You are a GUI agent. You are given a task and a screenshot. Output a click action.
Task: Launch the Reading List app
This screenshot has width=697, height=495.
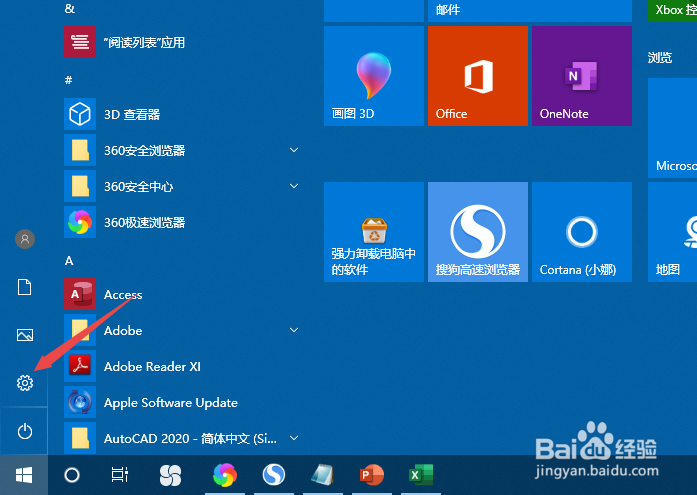point(182,42)
